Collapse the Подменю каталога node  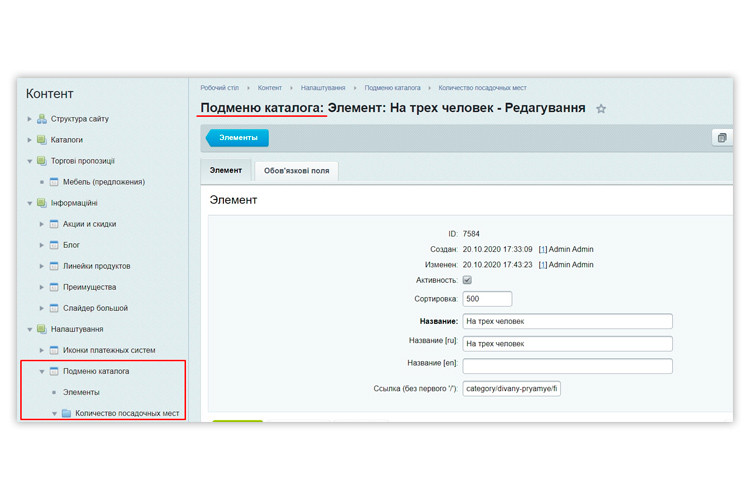click(42, 372)
